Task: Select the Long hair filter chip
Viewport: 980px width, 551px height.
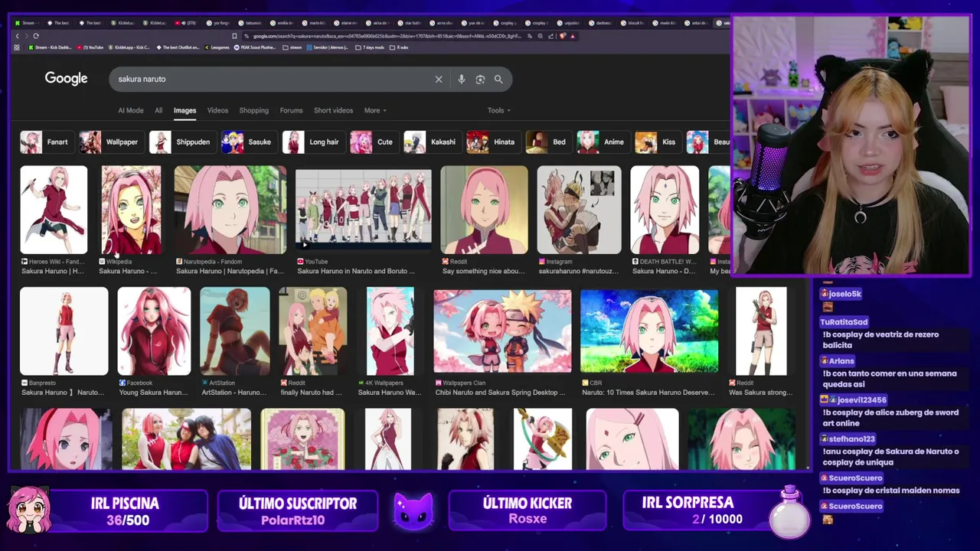Action: [313, 142]
